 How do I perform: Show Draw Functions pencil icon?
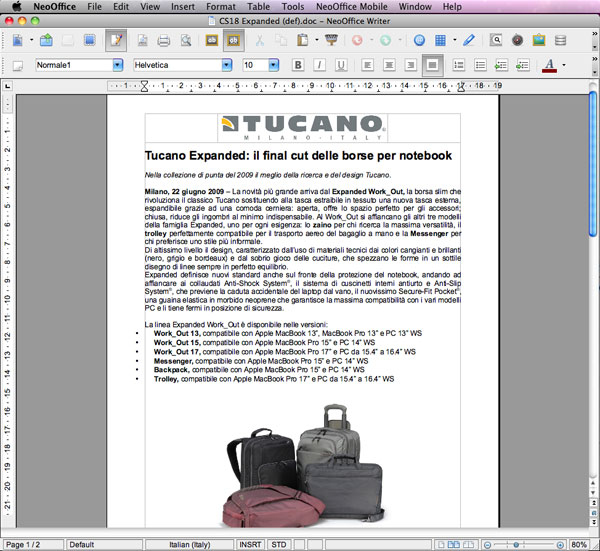point(469,40)
